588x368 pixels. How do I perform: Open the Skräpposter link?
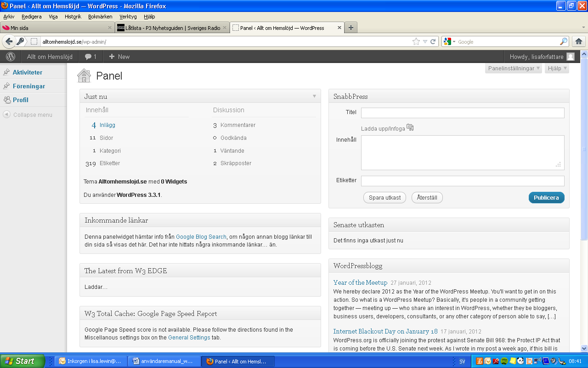point(236,163)
